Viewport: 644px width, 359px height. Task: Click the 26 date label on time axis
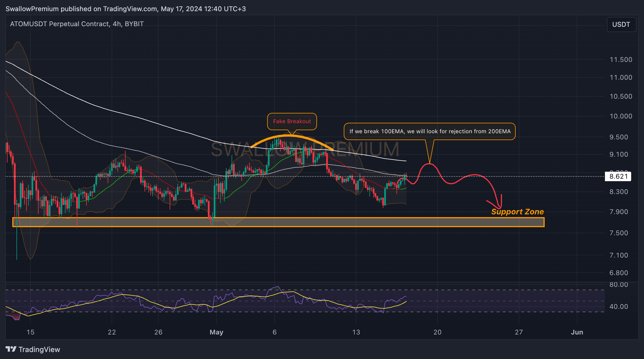point(158,332)
